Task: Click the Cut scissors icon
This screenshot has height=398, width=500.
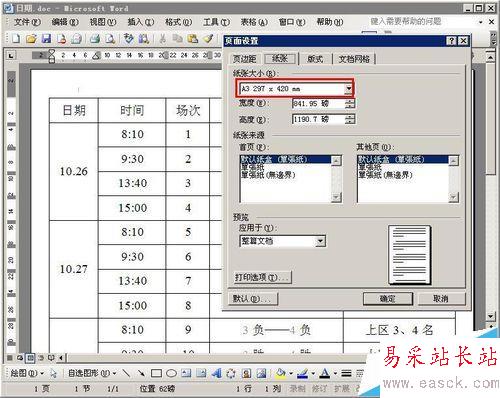Action: pyautogui.click(x=162, y=39)
